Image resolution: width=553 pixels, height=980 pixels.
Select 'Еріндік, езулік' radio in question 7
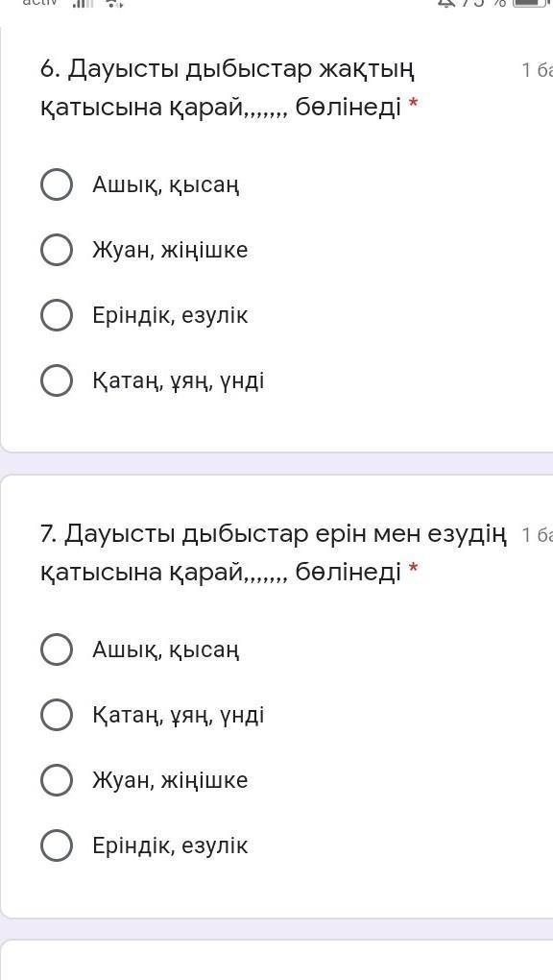[x=57, y=845]
